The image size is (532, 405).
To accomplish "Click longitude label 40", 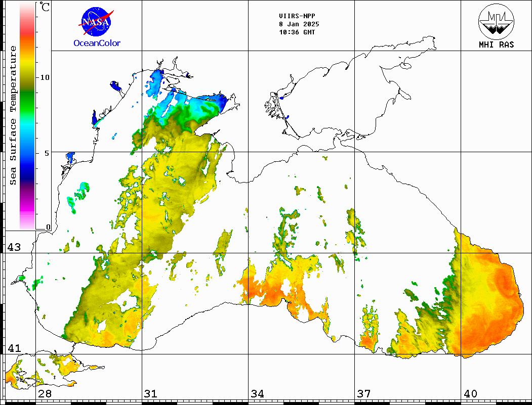I will point(470,393).
